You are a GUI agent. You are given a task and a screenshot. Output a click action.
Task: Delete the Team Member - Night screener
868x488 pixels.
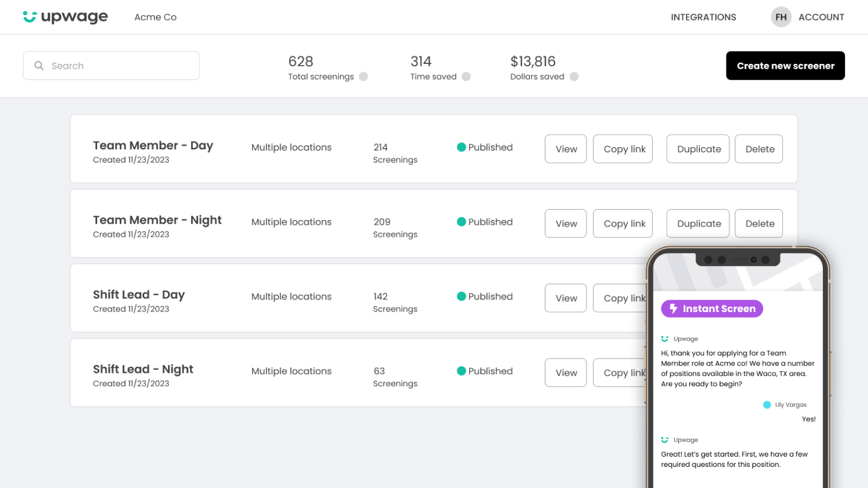[759, 224]
